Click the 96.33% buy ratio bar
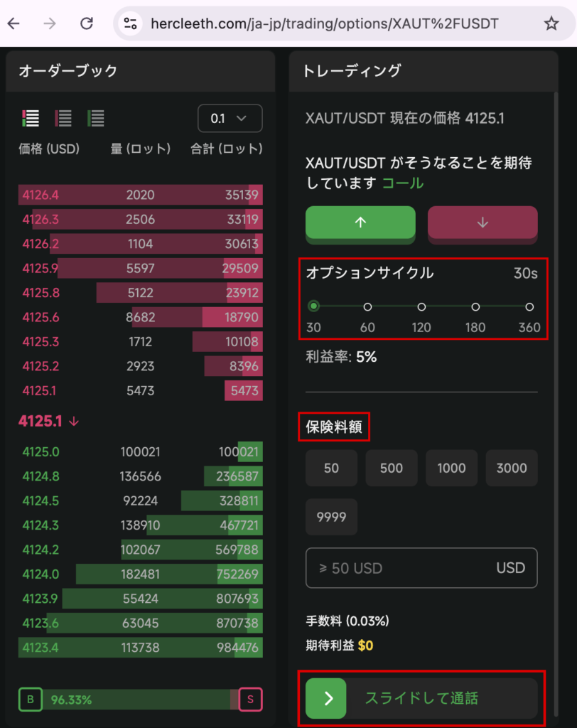577x728 pixels. pyautogui.click(x=141, y=700)
